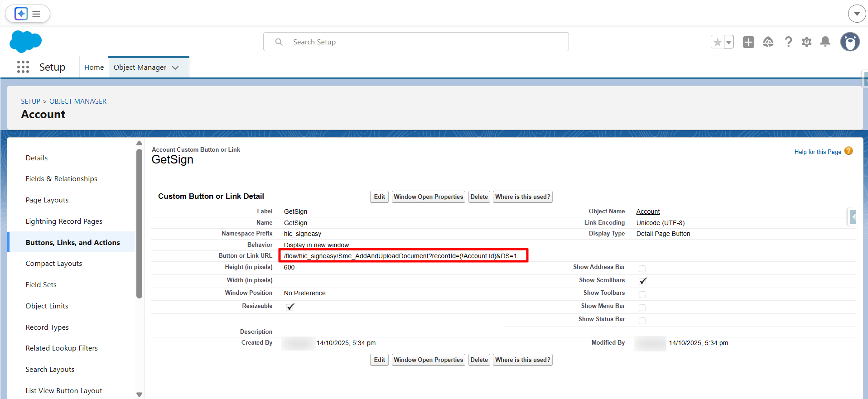This screenshot has height=399, width=868.
Task: Click the sidebar vertical scrollbar thumb
Action: 139,224
